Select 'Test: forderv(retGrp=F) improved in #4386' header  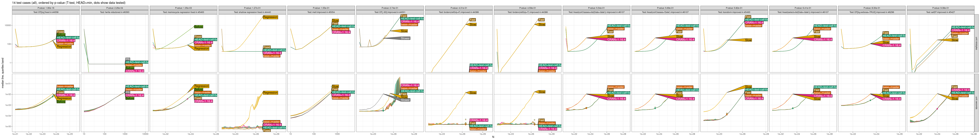pyautogui.click(x=459, y=12)
